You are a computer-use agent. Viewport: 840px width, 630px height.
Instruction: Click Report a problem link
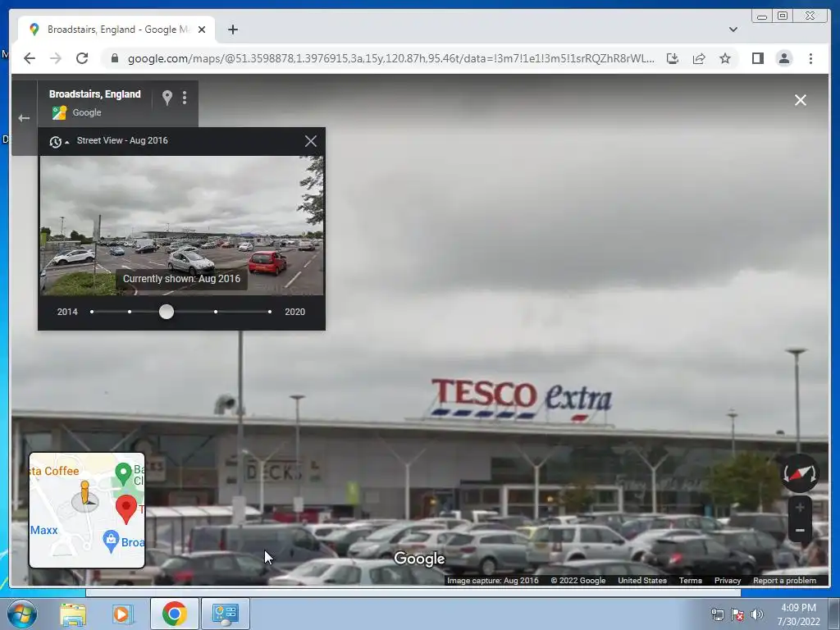pyautogui.click(x=784, y=580)
